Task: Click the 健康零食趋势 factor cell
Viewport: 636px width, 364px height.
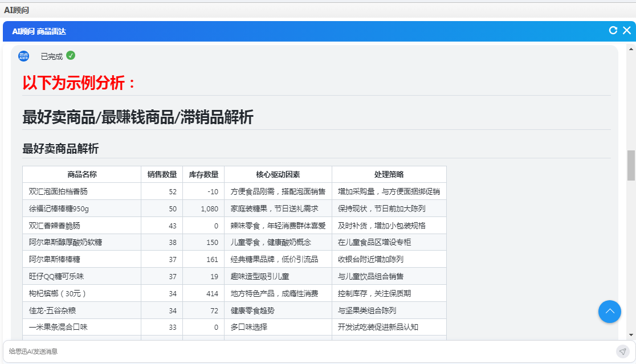Action: tap(278, 310)
